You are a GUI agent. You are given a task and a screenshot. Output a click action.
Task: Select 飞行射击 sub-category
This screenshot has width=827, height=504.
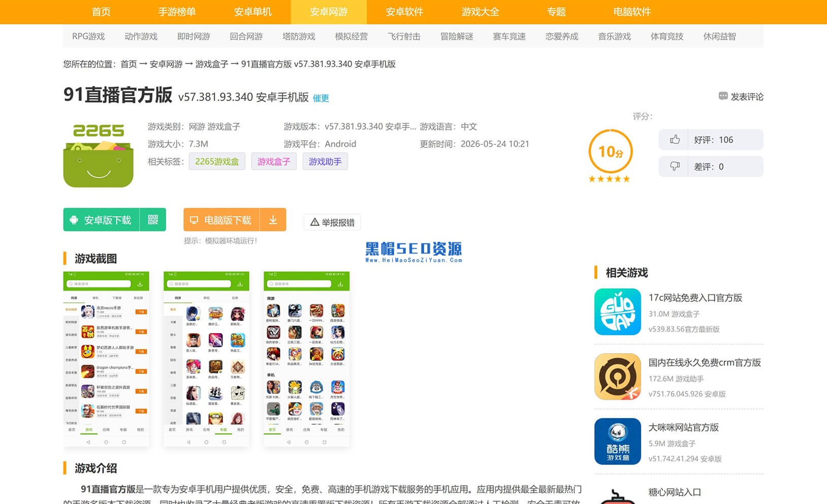[404, 37]
